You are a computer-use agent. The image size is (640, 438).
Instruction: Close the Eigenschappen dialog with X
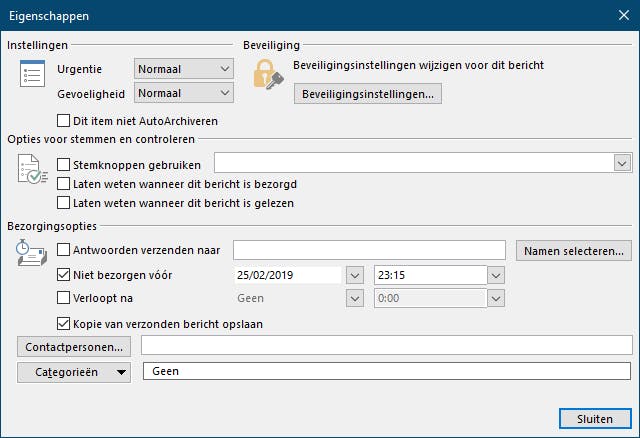(624, 15)
